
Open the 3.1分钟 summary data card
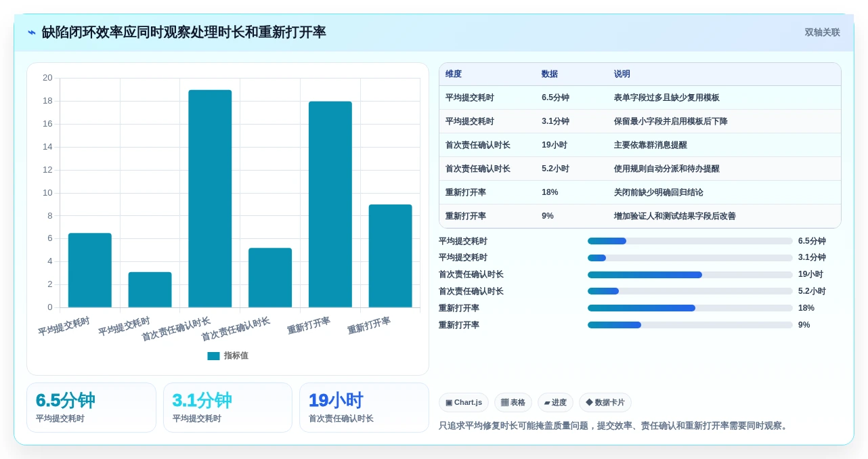[227, 408]
